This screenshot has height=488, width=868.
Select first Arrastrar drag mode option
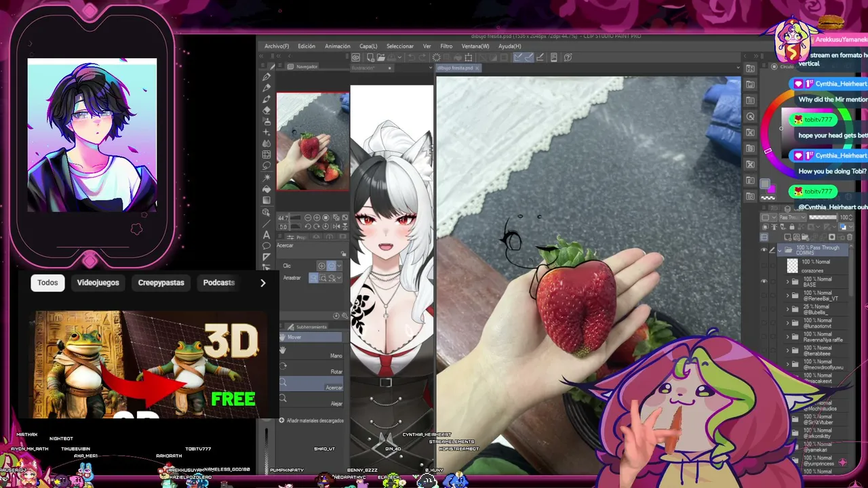pyautogui.click(x=314, y=278)
